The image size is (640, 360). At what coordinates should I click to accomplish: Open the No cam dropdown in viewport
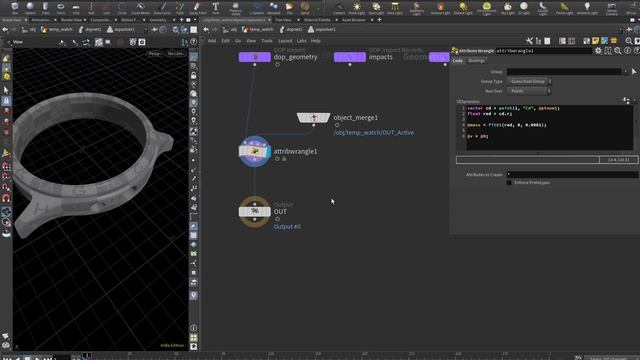tap(176, 53)
